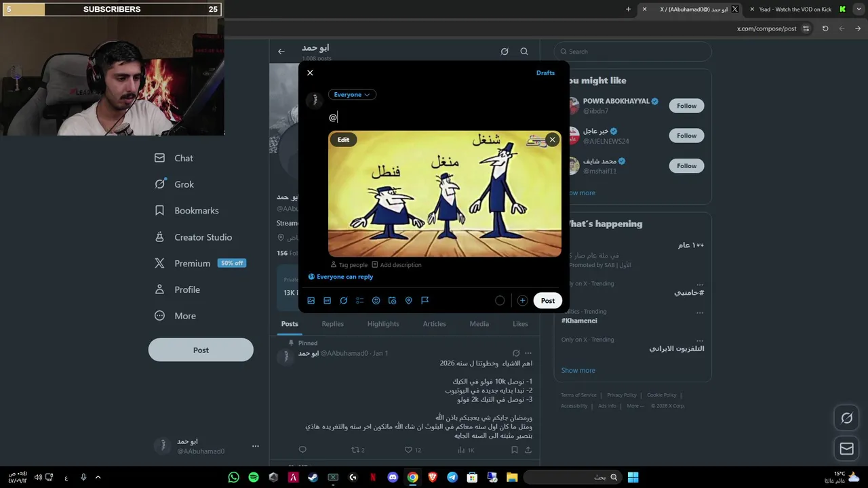Remove the attached image from post
868x488 pixels.
tap(552, 140)
